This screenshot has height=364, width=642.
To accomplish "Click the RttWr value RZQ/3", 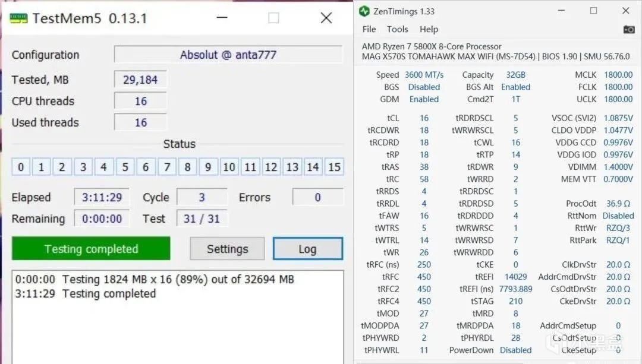I will tap(618, 228).
